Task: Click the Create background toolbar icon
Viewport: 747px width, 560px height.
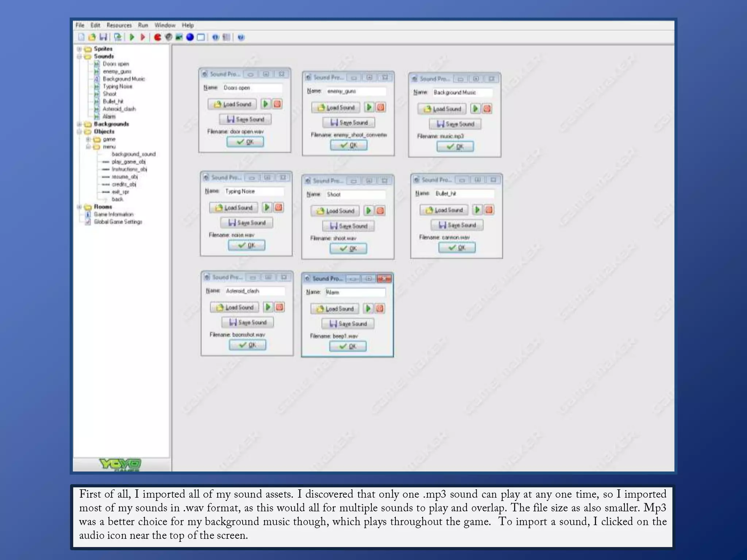Action: [179, 37]
